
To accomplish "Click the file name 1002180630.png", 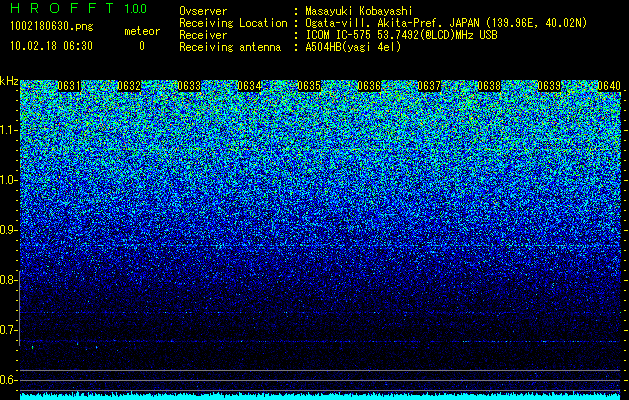I will click(x=52, y=27).
